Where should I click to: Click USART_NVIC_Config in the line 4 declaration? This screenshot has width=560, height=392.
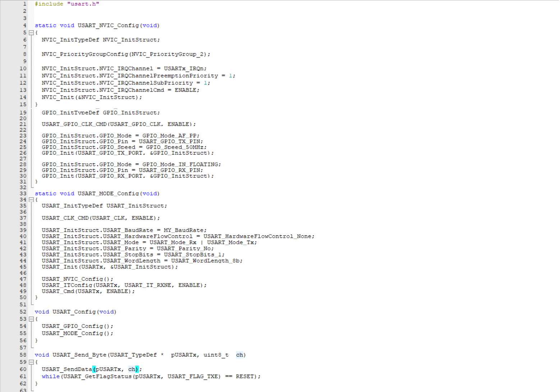pos(108,26)
